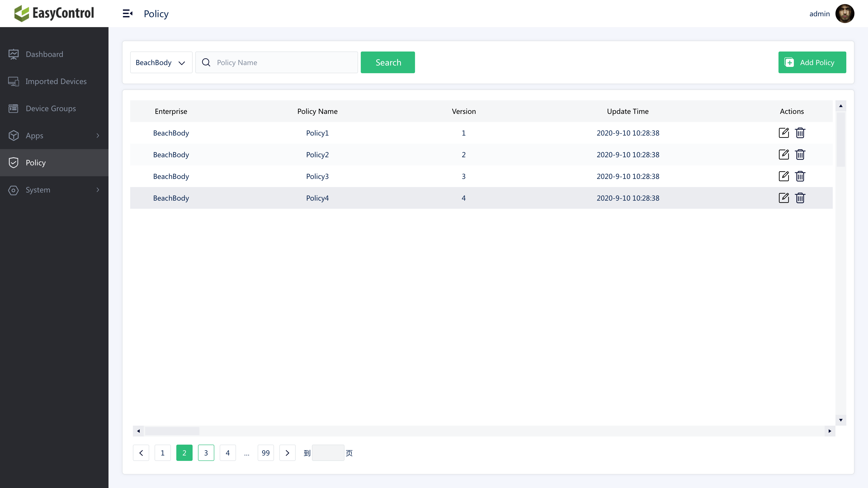Click the Policy shield icon in sidebar

(x=14, y=162)
